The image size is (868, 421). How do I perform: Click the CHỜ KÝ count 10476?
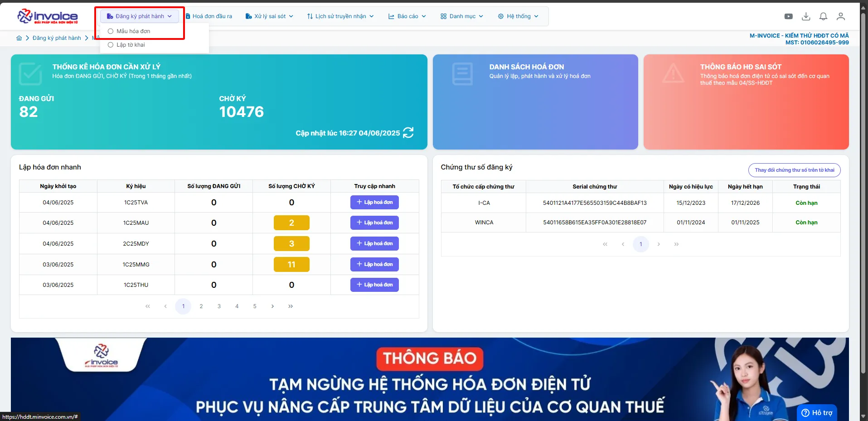coord(241,111)
